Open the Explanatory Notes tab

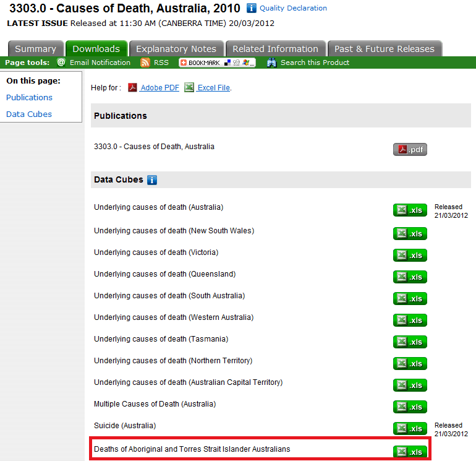(176, 49)
